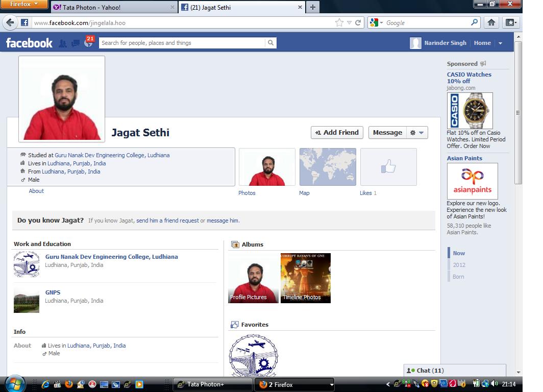Click Jagat Sethi's large profile picture
The image size is (543, 392).
[x=62, y=99]
